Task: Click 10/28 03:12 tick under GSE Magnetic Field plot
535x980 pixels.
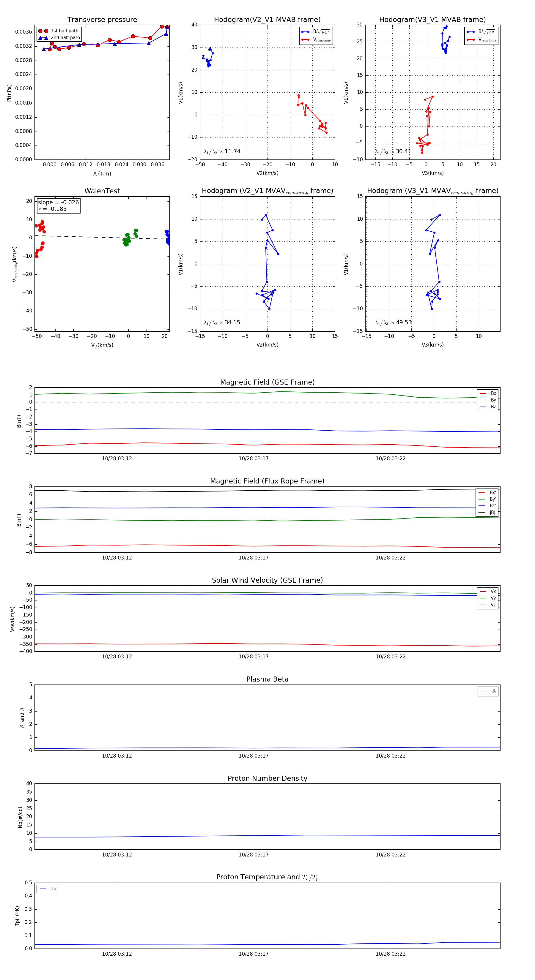Action: pos(117,459)
